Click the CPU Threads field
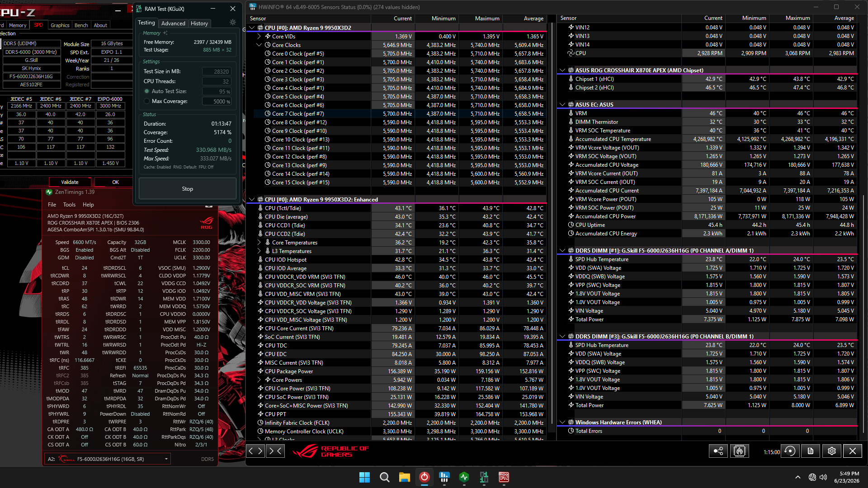 217,81
